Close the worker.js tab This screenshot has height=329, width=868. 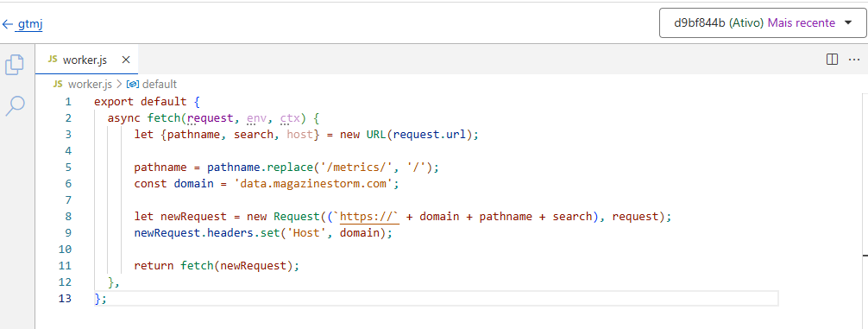(x=126, y=60)
